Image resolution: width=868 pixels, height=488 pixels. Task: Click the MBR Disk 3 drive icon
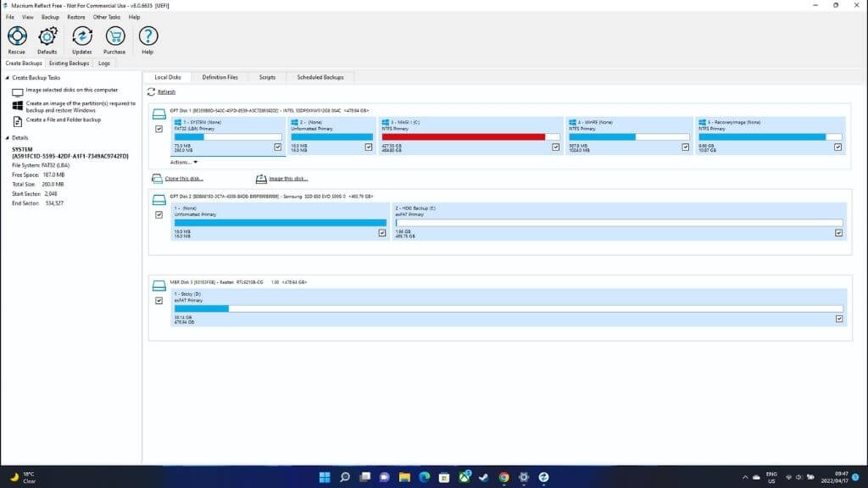point(159,286)
